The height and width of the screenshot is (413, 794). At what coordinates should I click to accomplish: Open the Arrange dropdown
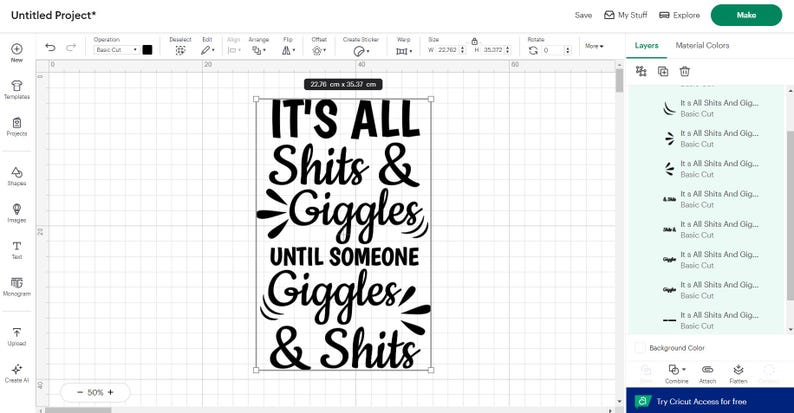point(258,50)
